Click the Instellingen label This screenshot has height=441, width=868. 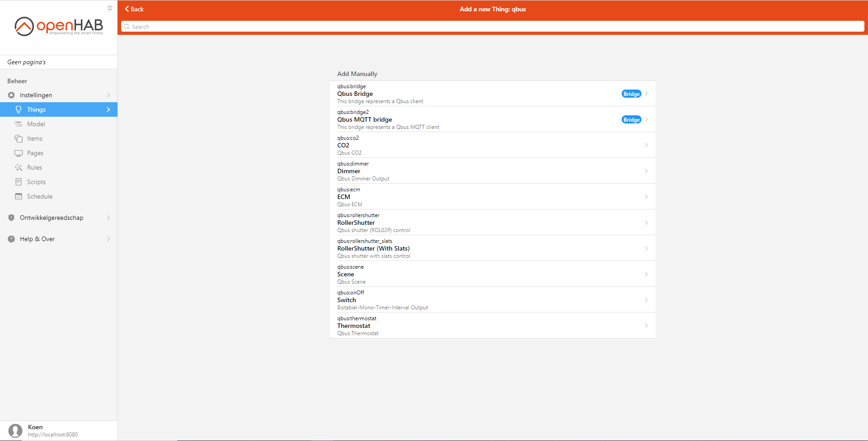36,95
